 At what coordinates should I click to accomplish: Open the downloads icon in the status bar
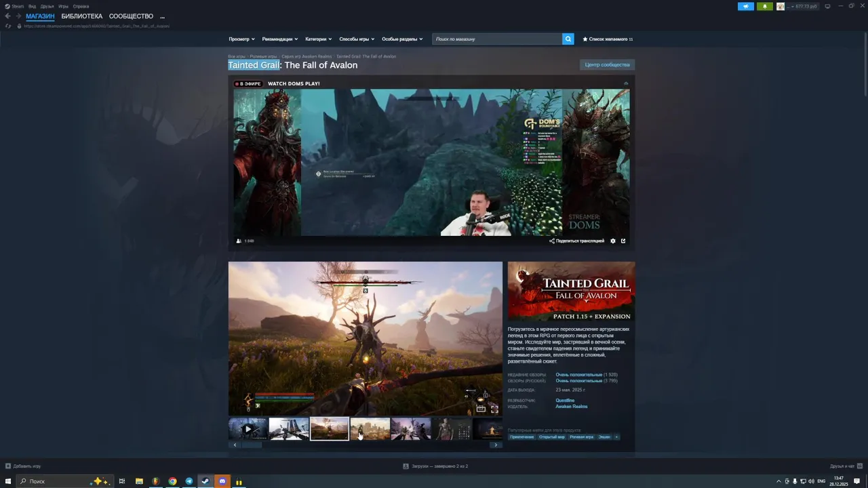[x=406, y=466]
